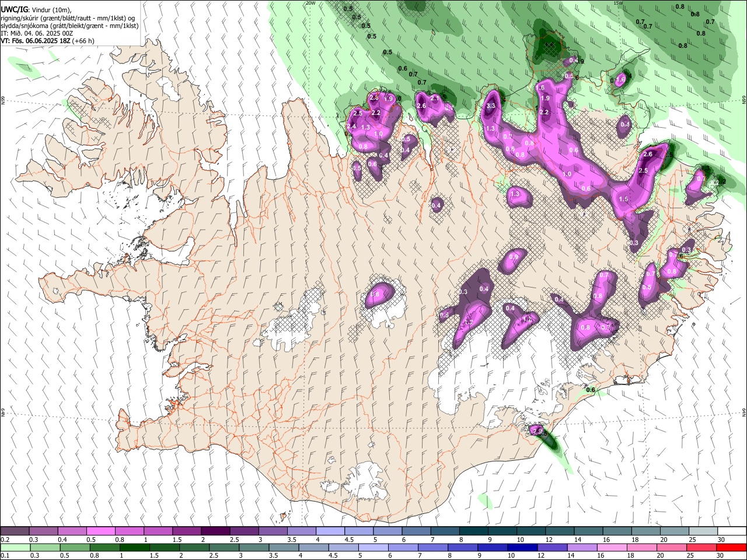Viewport: 747px width, 560px height.
Task: Select the 2.4 value on the map
Action: [x=351, y=127]
